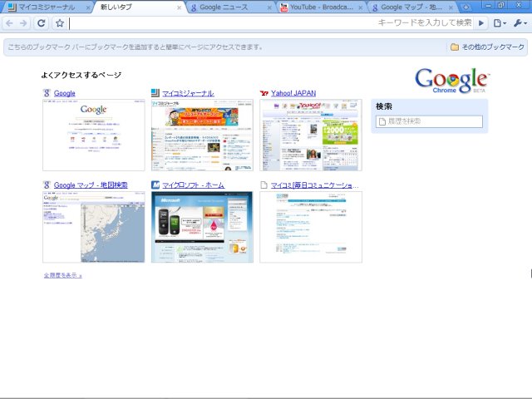Switch to the マイコミジャーナル tab
The width and height of the screenshot is (532, 399).
(x=46, y=7)
